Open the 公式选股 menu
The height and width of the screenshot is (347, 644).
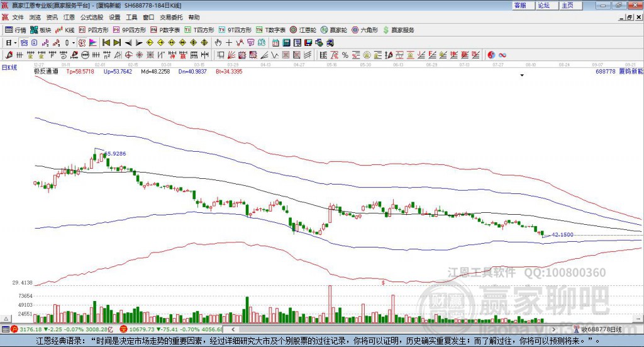point(92,17)
